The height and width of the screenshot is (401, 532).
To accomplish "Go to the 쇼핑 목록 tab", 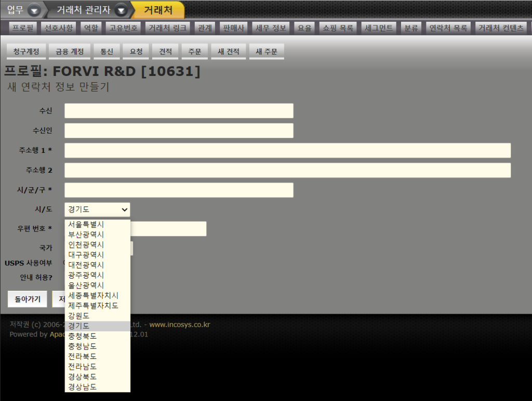I will [338, 28].
